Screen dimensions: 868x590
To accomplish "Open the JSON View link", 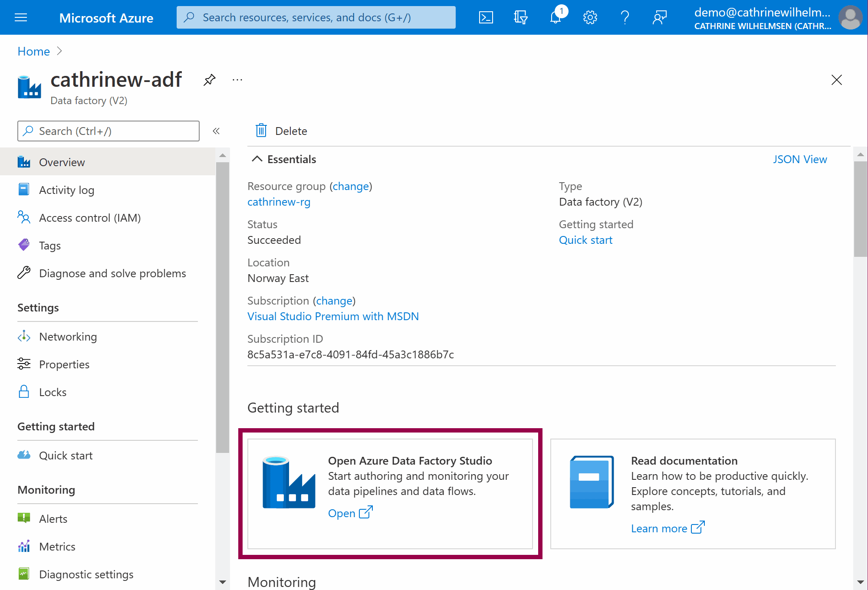I will (799, 159).
